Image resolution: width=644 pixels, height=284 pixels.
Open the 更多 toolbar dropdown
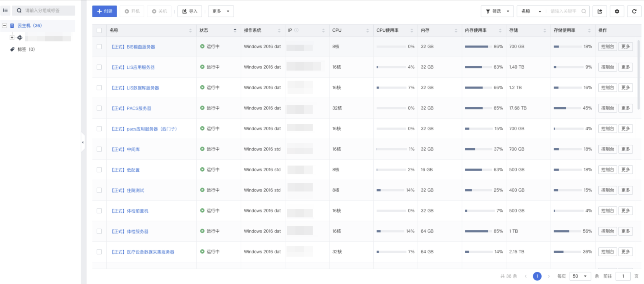point(221,11)
